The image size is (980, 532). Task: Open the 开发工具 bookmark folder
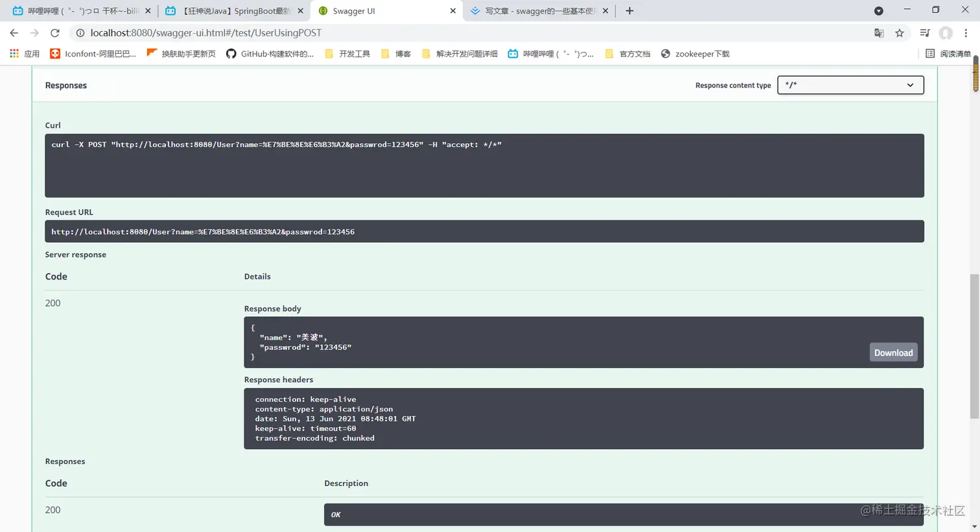pos(347,54)
